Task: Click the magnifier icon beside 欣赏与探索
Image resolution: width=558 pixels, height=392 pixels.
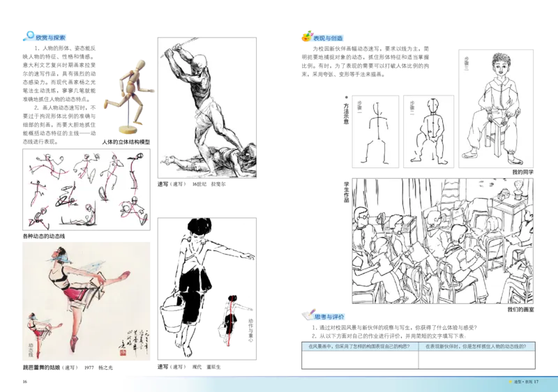Action: [x=29, y=36]
